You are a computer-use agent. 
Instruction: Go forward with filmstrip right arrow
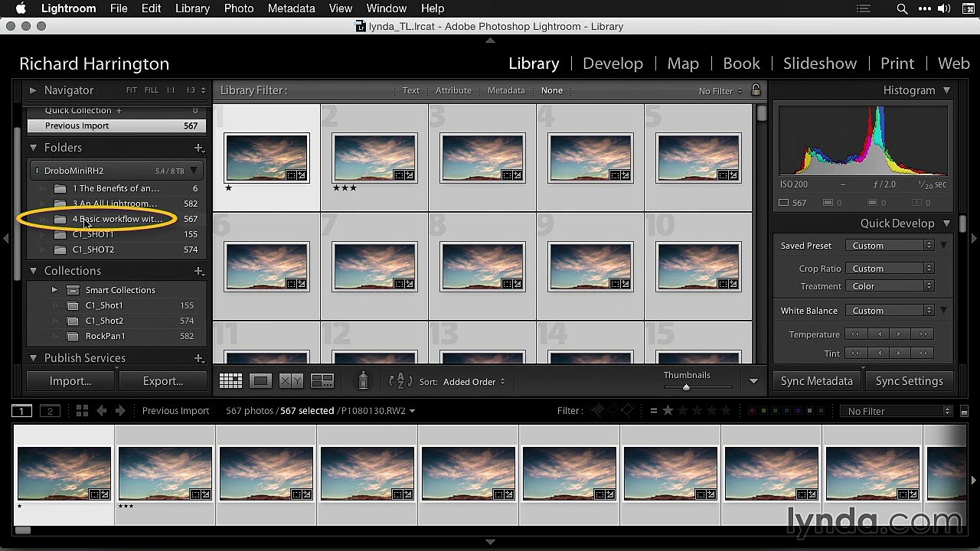[x=120, y=411]
